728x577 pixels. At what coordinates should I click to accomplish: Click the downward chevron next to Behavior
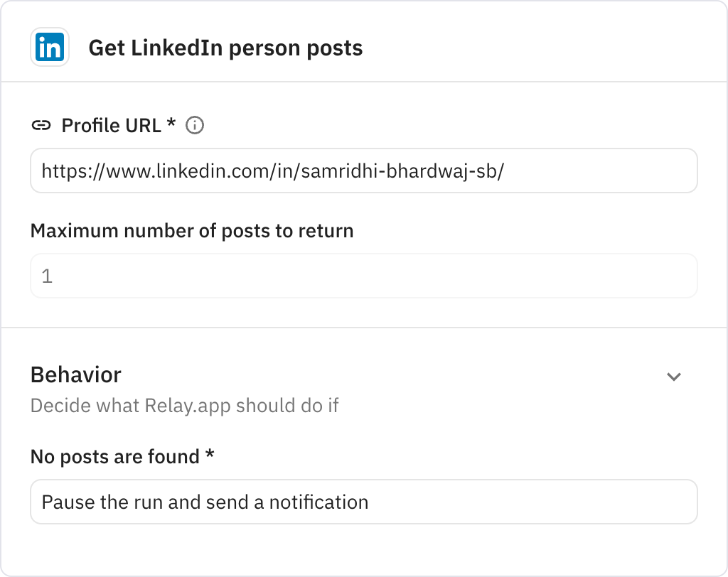(x=675, y=374)
